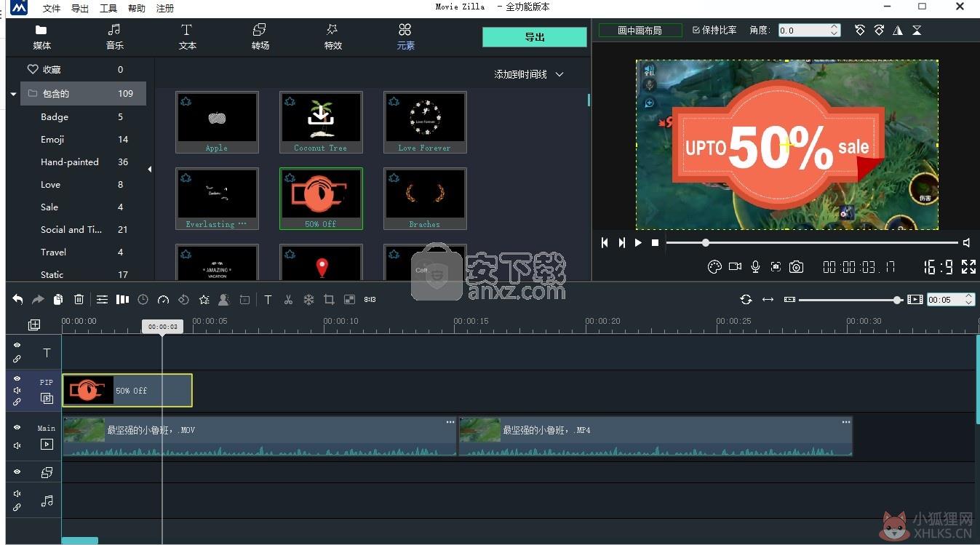Viewport: 980px width, 545px height.
Task: Click the rotate clip icon
Action: 183,299
